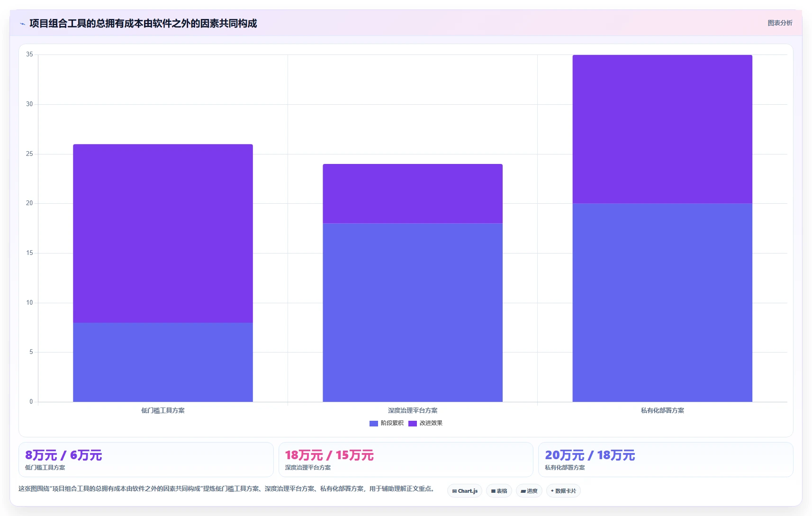
Task: Click the 深度治理平台方案 caption in the data card
Action: coord(308,468)
